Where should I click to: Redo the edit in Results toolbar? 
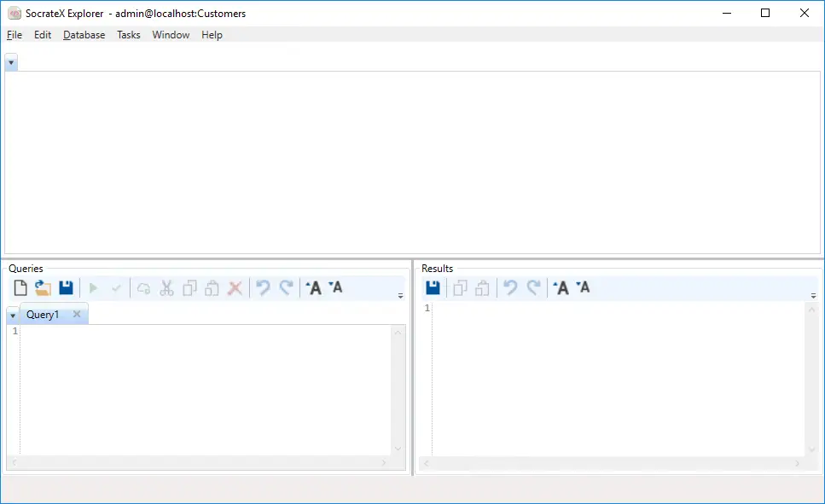coord(533,287)
